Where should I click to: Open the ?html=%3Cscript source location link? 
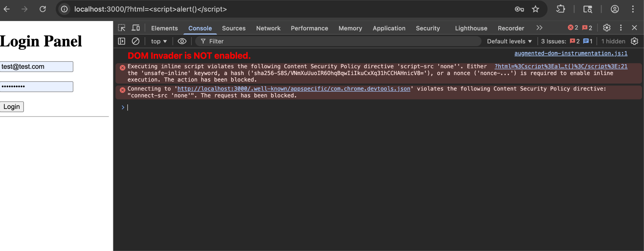click(x=561, y=66)
